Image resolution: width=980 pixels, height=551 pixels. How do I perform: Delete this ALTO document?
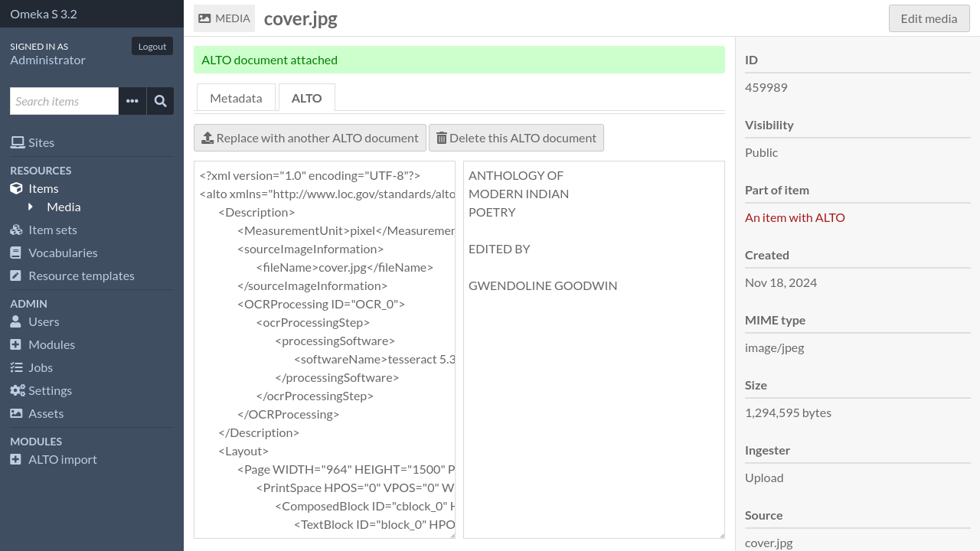pyautogui.click(x=516, y=138)
